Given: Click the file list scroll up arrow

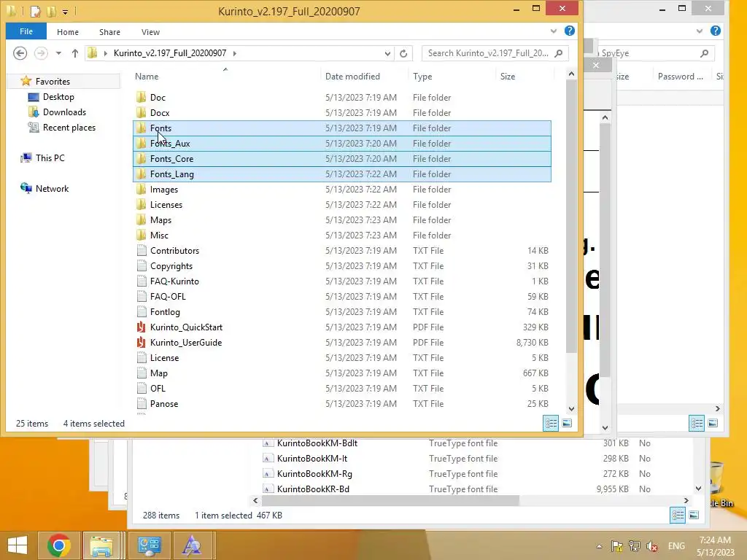Looking at the screenshot, I should 571,74.
